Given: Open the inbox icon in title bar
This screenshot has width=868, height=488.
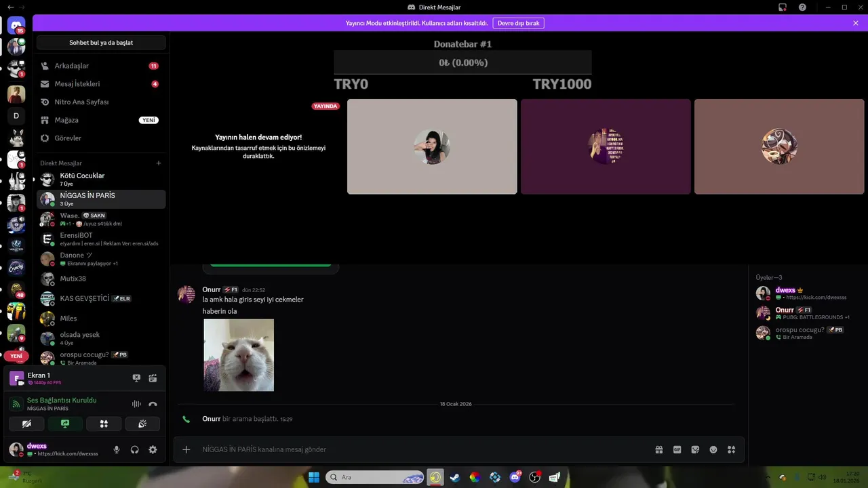Looking at the screenshot, I should (x=783, y=7).
